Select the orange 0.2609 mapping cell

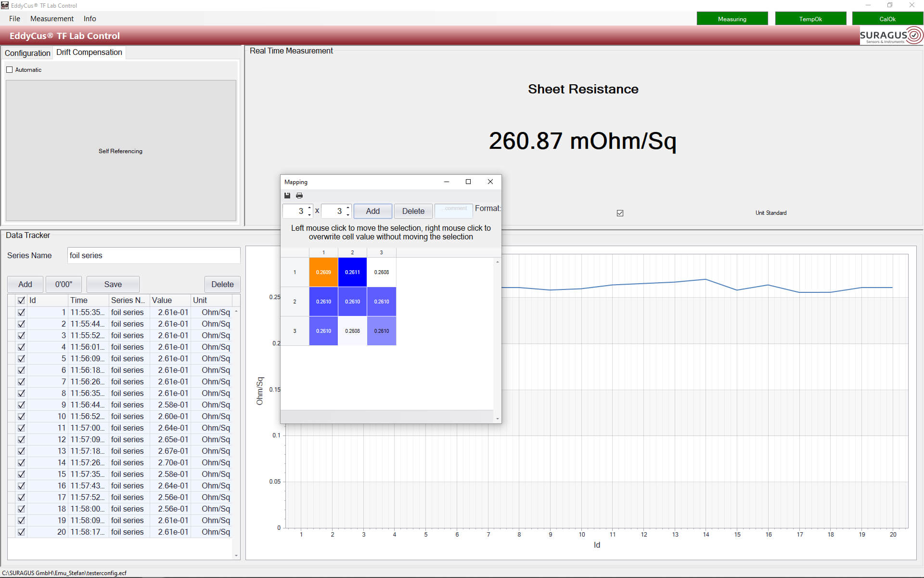pos(323,272)
